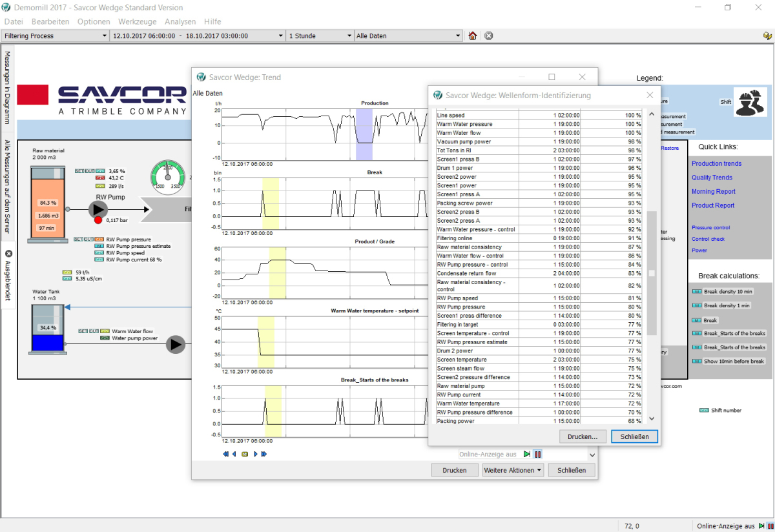Image resolution: width=775 pixels, height=532 pixels.
Task: Open the Datei menu
Action: tap(14, 21)
